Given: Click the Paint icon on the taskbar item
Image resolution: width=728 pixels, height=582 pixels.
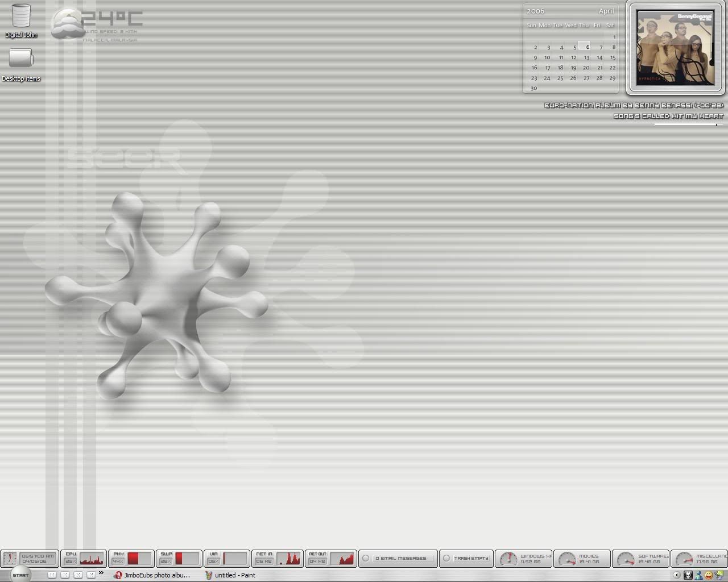Looking at the screenshot, I should point(209,575).
